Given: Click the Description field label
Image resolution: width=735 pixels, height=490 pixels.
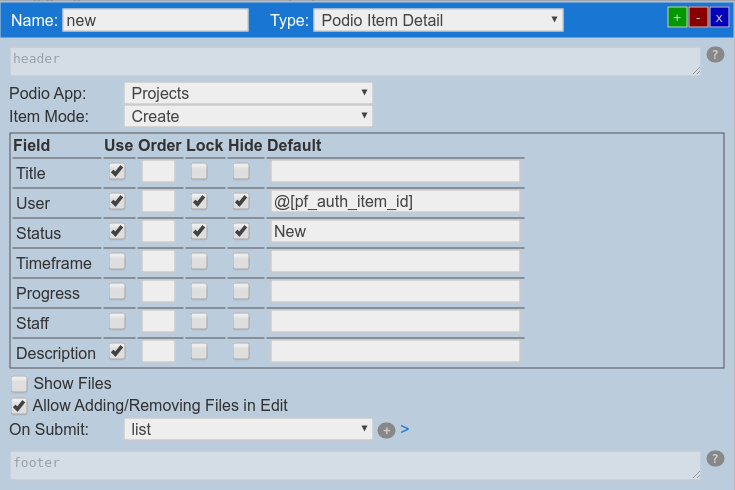Looking at the screenshot, I should point(56,354).
